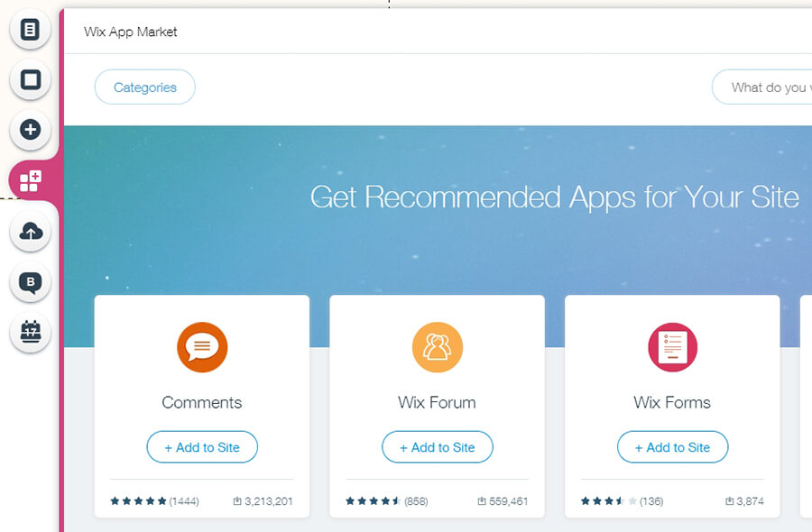Viewport: 812px width, 532px height.
Task: Add Wix Forms to the site
Action: coord(672,447)
